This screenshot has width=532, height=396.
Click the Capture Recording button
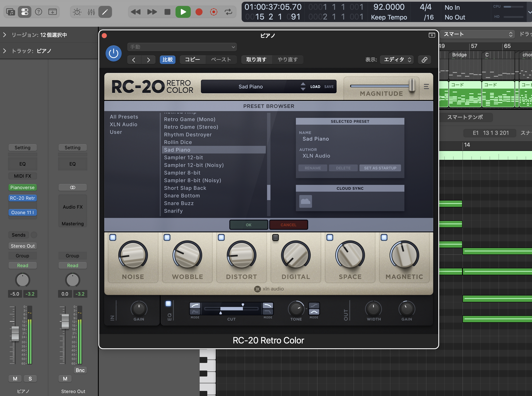[213, 12]
